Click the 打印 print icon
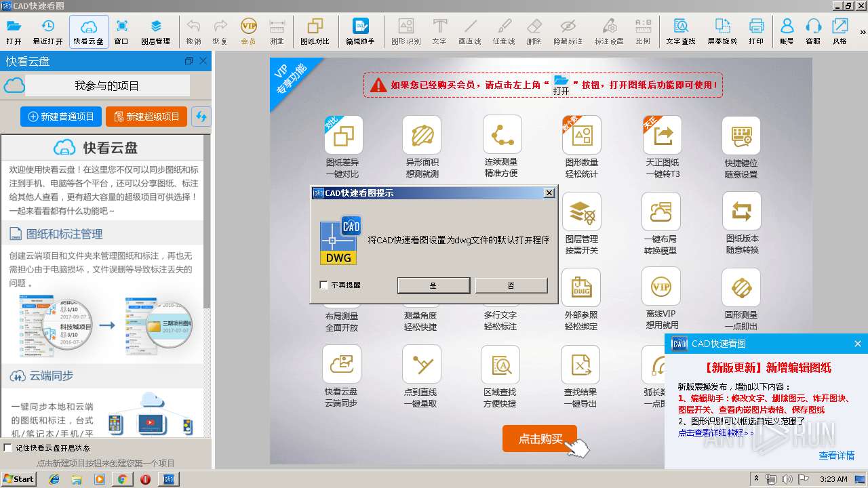Screen dimensions: 868x488 pos(756,32)
